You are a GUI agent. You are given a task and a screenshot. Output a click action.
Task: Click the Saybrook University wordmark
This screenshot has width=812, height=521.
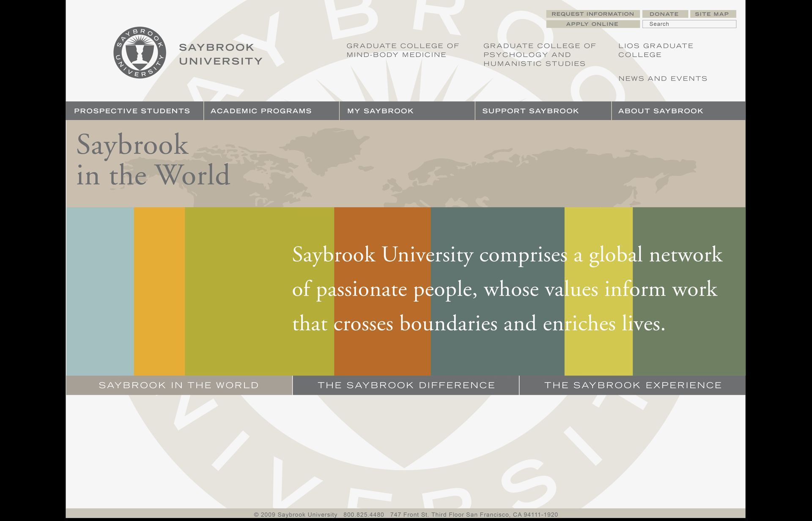(220, 54)
